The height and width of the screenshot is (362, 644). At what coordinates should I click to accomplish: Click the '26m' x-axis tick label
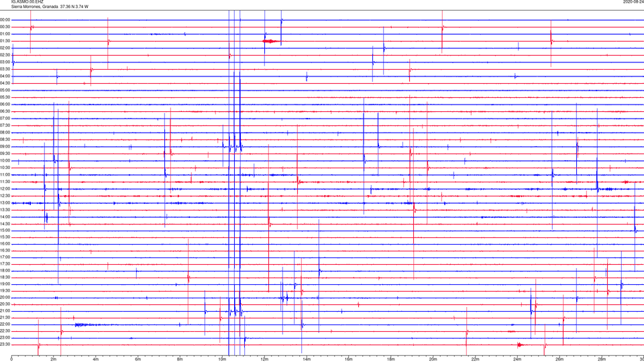559,359
